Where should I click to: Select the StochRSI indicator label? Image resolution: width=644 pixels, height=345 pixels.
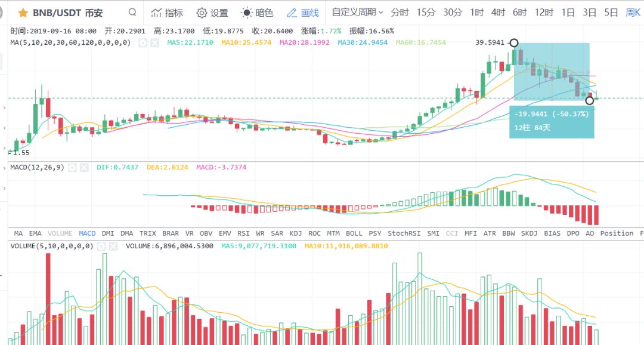[404, 233]
